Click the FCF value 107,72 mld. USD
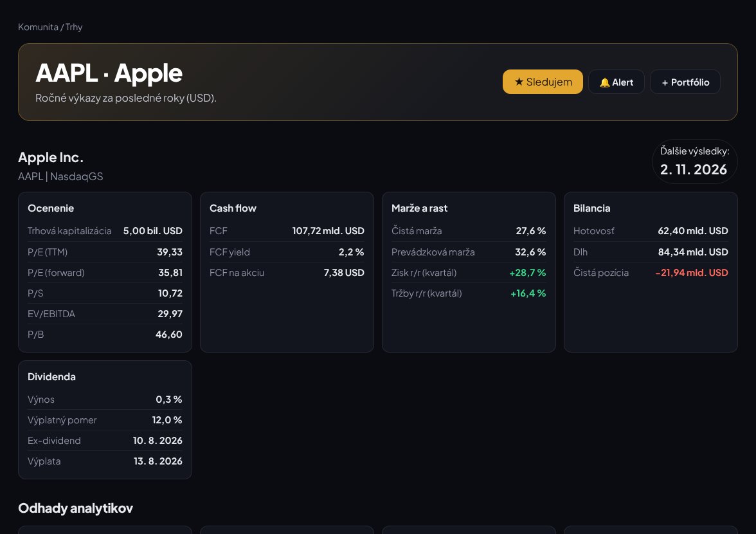 [x=328, y=231]
